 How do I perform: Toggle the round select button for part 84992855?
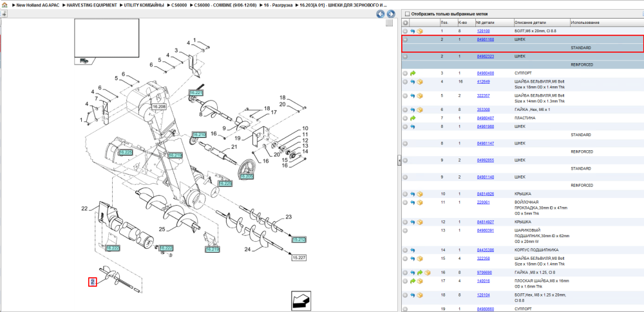coord(405,160)
